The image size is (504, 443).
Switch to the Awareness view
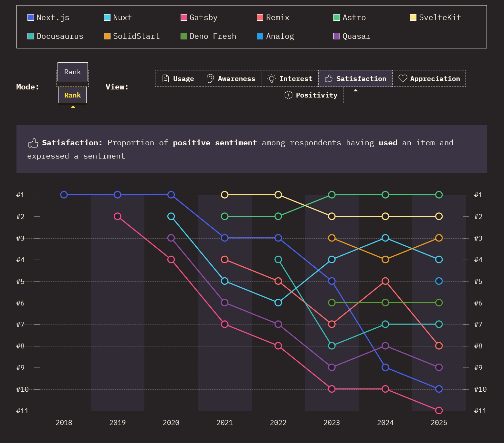click(x=231, y=78)
